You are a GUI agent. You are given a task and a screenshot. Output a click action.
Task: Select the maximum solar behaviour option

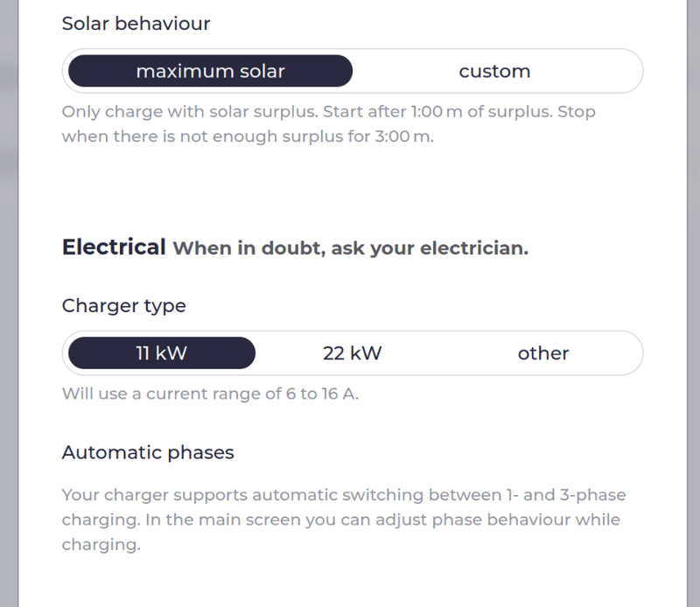(210, 72)
